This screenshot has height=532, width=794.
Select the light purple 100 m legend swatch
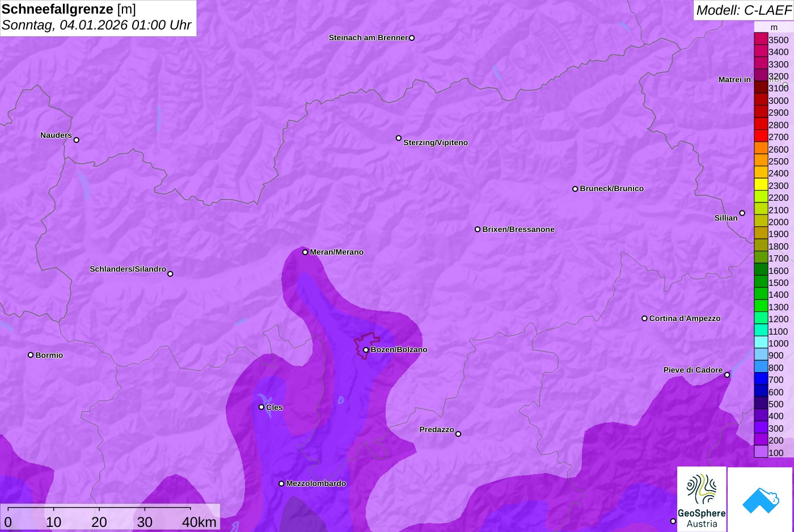coord(761,452)
